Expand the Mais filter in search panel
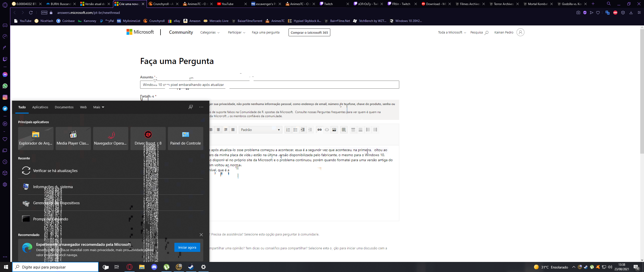644x272 pixels. [x=99, y=107]
